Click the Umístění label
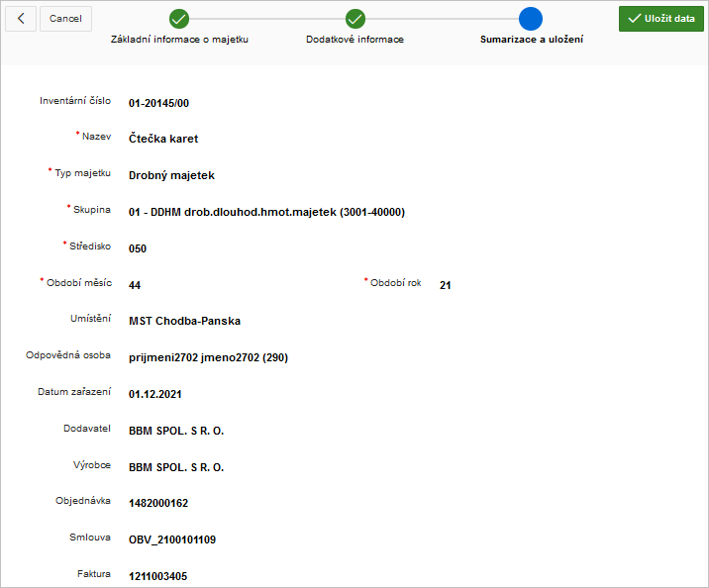Screen dimensions: 709x588 click(90, 319)
